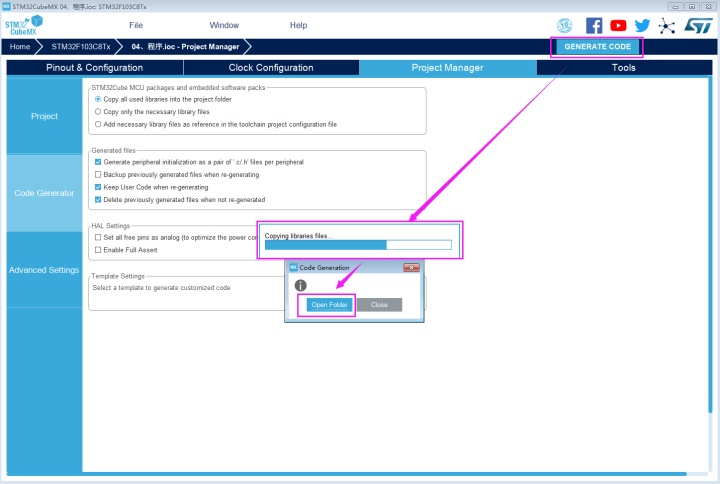Enable Set all free pins as analog

tap(98, 237)
